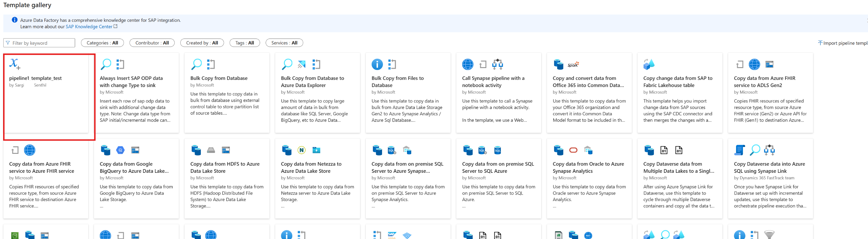868x239 pixels.
Task: Click the data flow icon on Copy change data from SAP card
Action: pyautogui.click(x=649, y=64)
